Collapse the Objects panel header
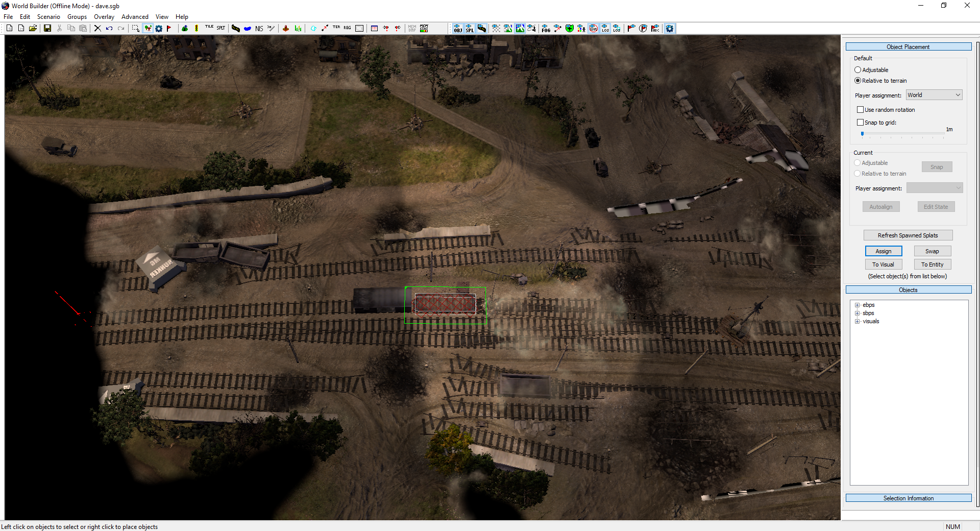980x531 pixels. (908, 289)
